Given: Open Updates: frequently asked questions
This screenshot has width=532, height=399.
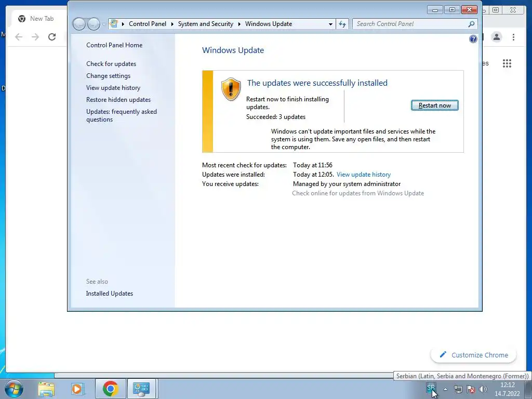Looking at the screenshot, I should click(x=121, y=115).
